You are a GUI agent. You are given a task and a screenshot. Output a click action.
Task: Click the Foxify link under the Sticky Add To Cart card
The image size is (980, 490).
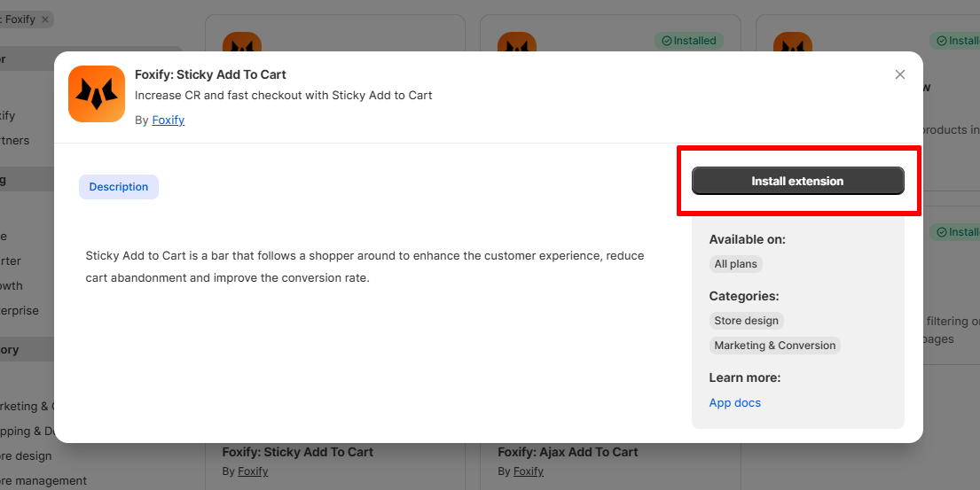pos(253,471)
